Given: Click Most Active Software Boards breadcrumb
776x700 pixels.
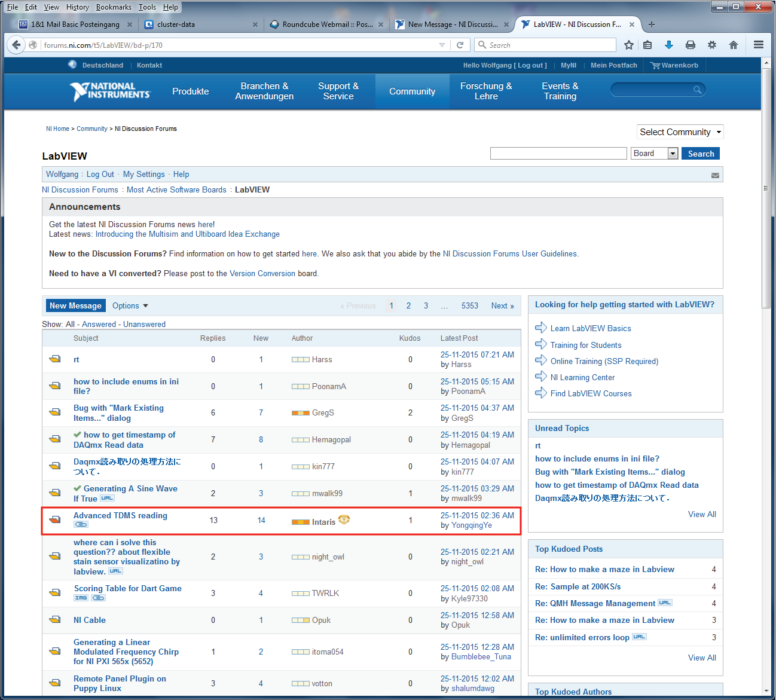Looking at the screenshot, I should 176,189.
